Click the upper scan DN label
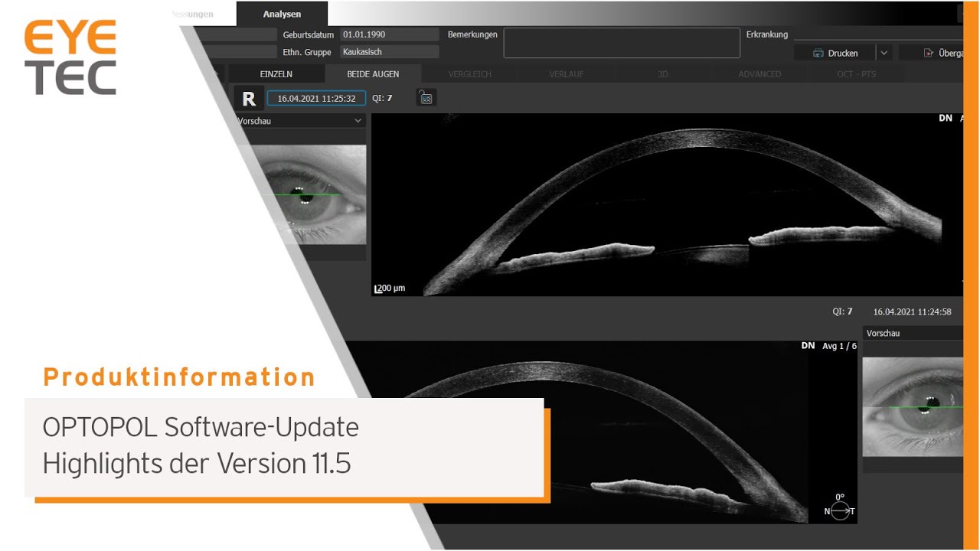980x551 pixels. 946,118
